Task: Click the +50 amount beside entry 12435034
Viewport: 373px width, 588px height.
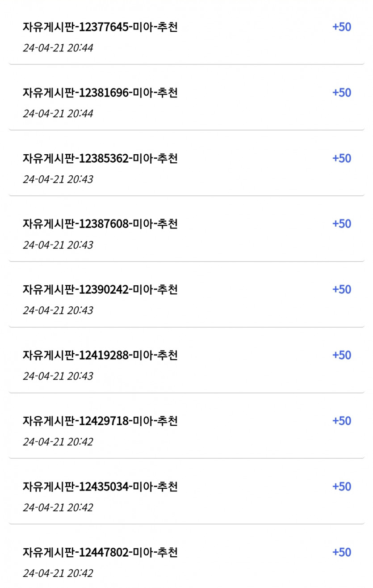Action: [342, 486]
